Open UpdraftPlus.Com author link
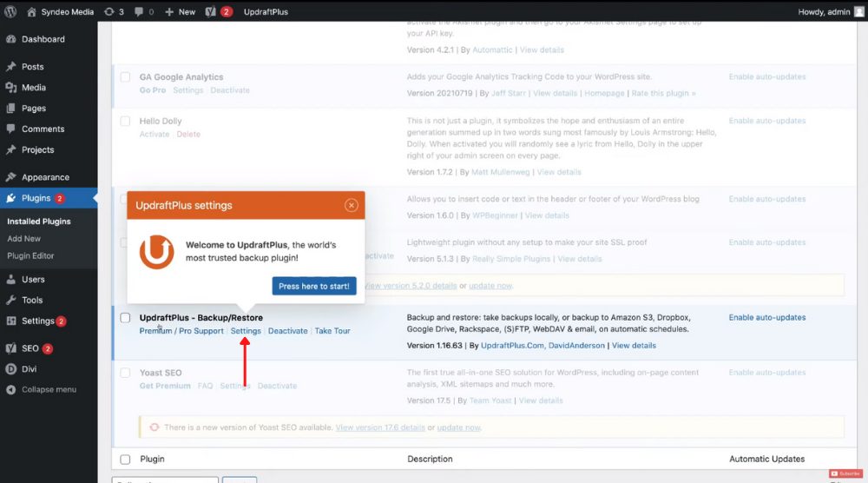The height and width of the screenshot is (483, 868). [x=513, y=345]
